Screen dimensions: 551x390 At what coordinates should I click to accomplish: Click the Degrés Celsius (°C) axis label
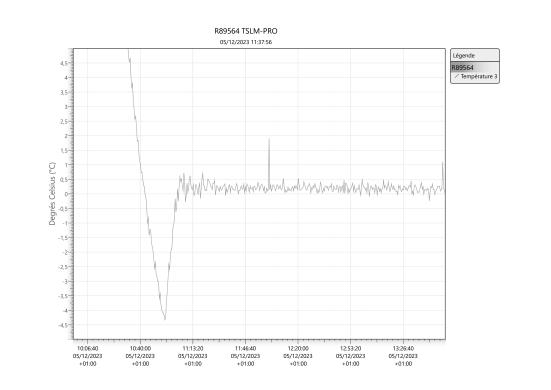pos(52,194)
